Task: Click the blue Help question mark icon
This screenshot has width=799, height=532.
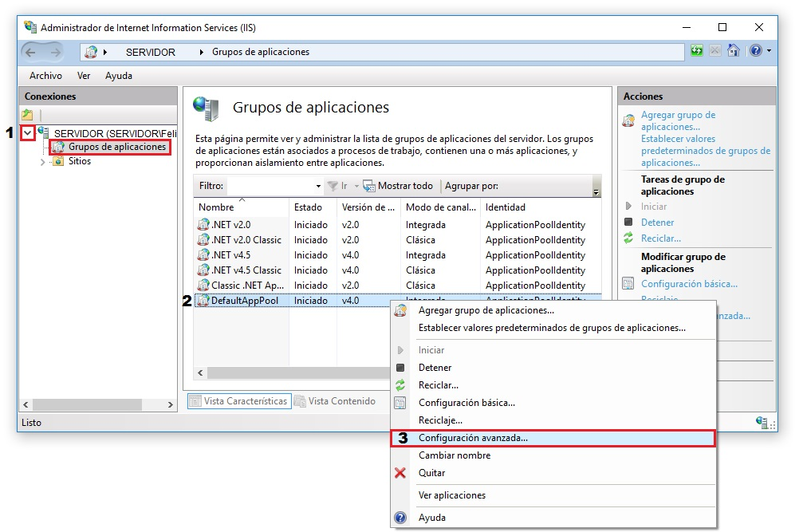Action: coord(756,50)
